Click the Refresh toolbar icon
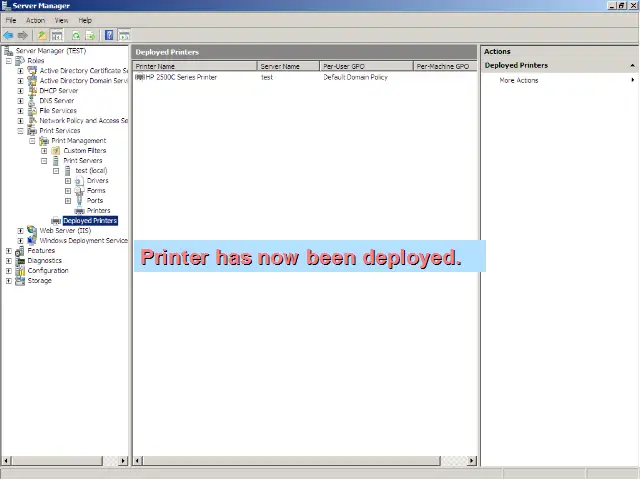 (76, 35)
